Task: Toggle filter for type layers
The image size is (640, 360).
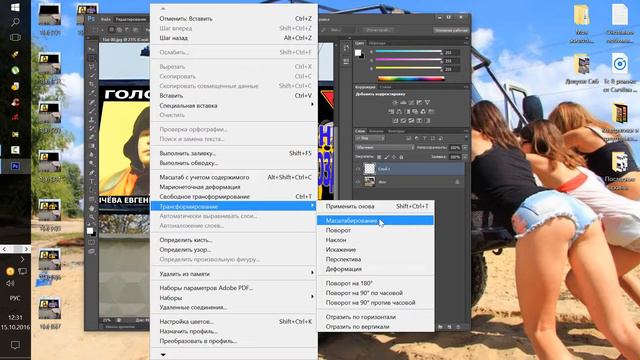Action: coord(424,138)
